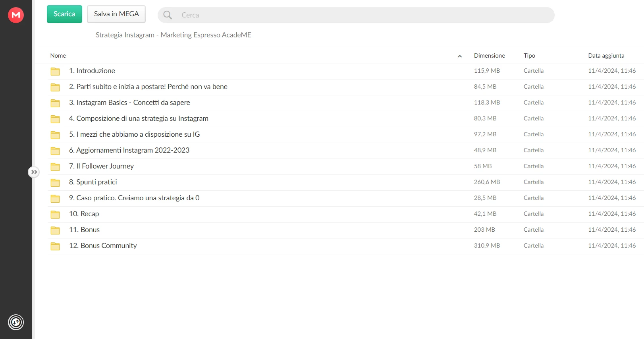Click size value 28,5 MB
This screenshot has width=644, height=339.
[485, 198]
